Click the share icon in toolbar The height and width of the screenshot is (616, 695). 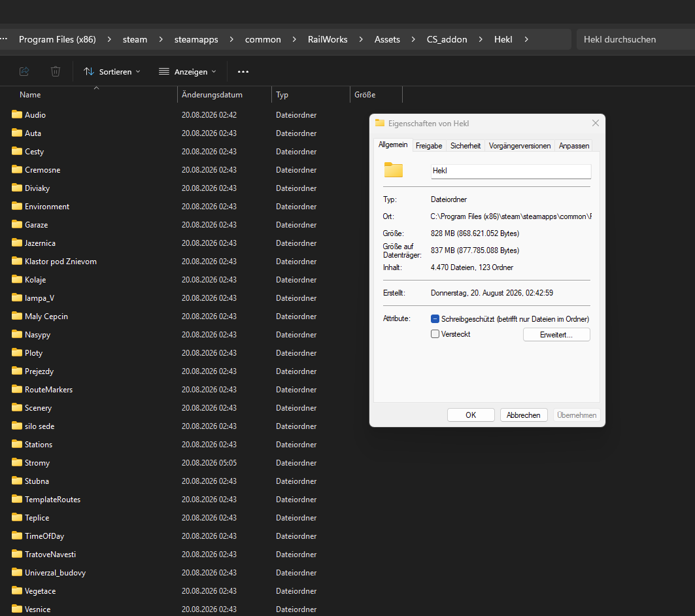(24, 71)
